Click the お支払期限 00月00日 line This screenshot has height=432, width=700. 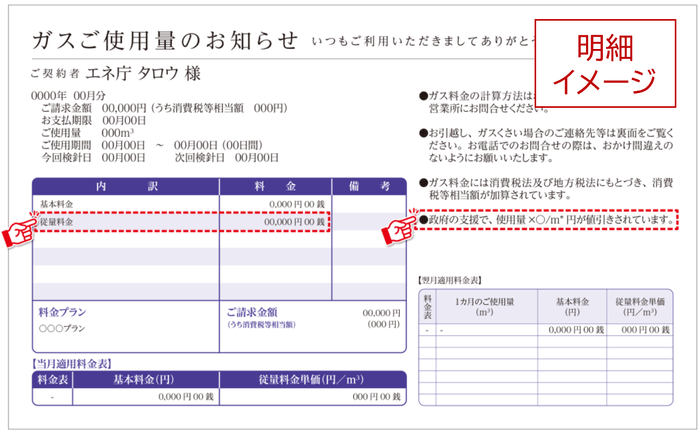click(x=93, y=120)
